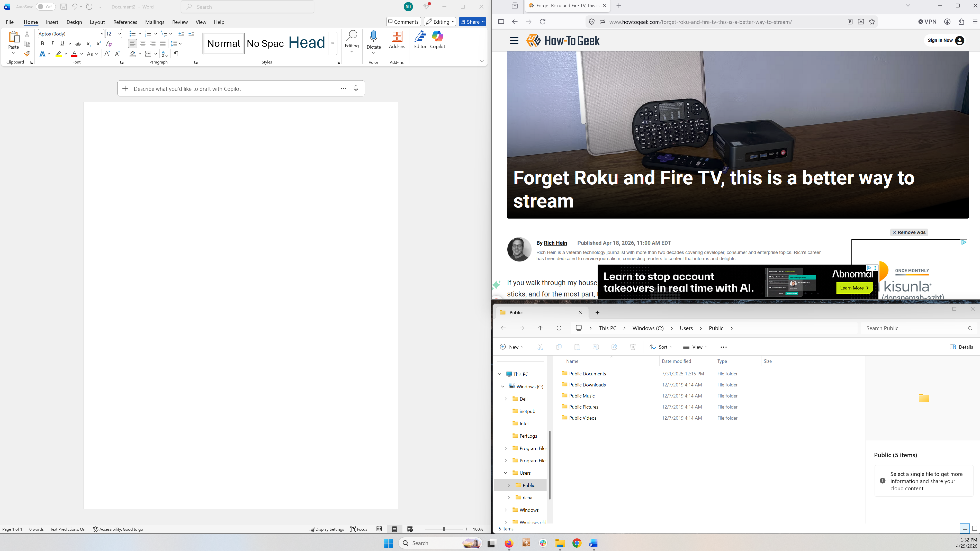Justify paragraph text in Word
The height and width of the screenshot is (551, 980).
coord(163,44)
